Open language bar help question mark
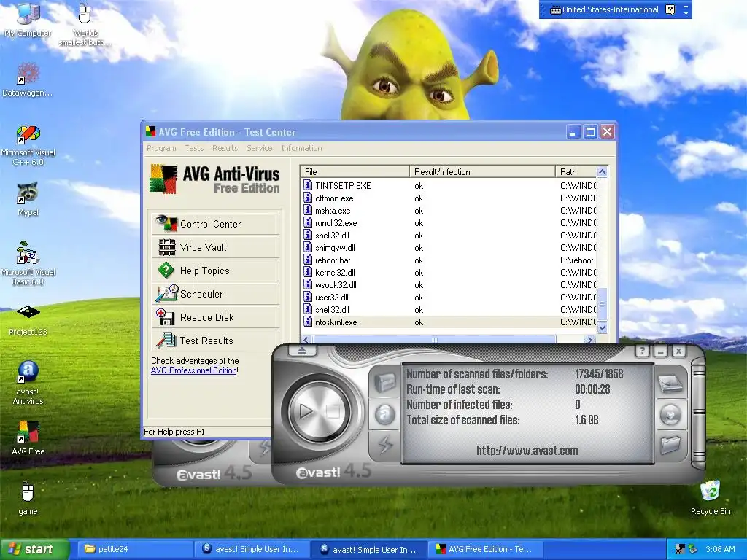The height and width of the screenshot is (560, 747). pos(670,9)
